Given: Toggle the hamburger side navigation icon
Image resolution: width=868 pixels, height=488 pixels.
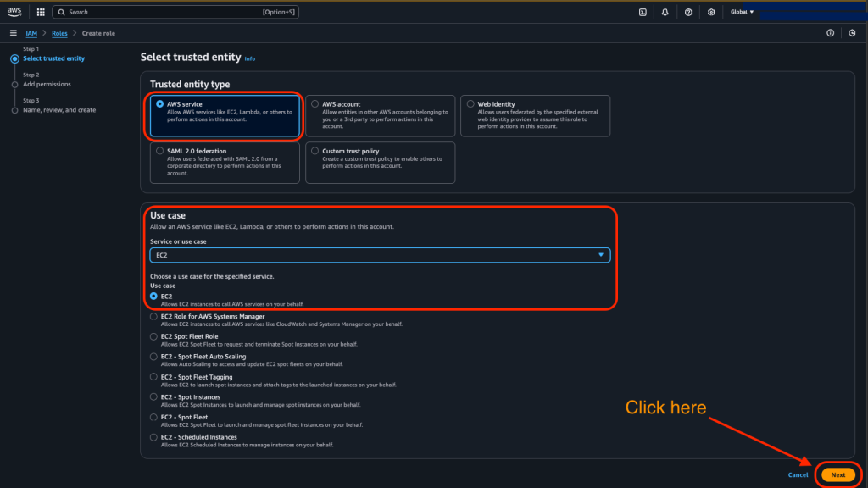Looking at the screenshot, I should coord(14,33).
